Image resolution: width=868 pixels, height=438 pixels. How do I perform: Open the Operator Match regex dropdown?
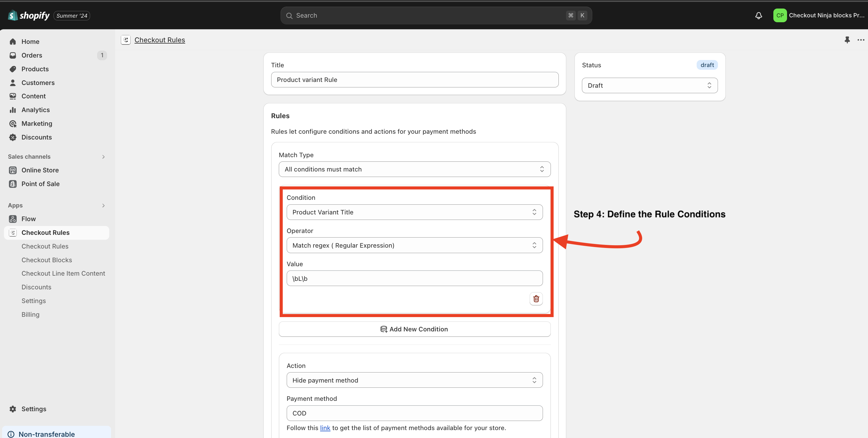tap(415, 245)
